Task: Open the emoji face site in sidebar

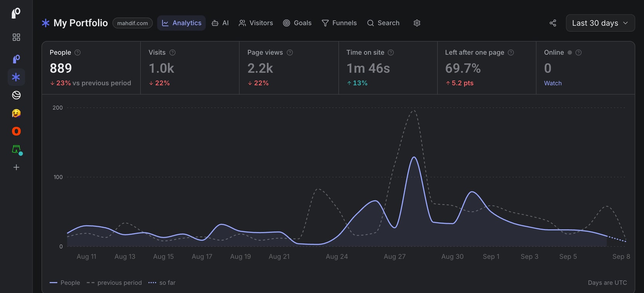Action: point(16,113)
